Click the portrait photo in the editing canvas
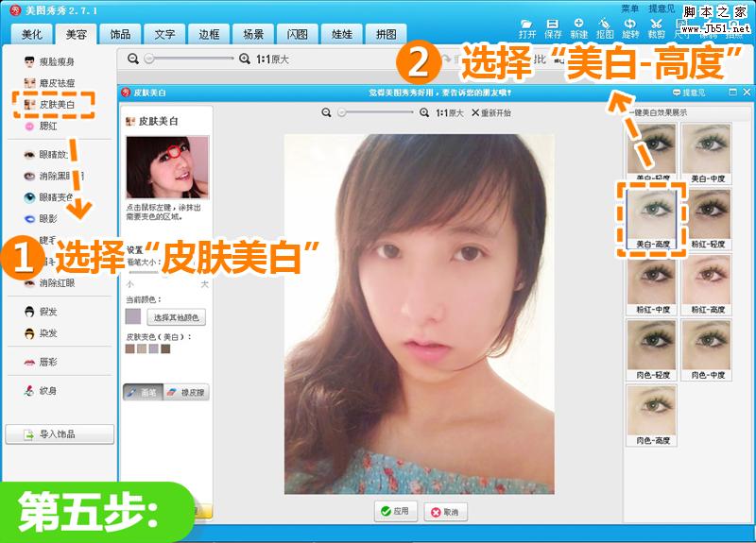 click(x=419, y=314)
